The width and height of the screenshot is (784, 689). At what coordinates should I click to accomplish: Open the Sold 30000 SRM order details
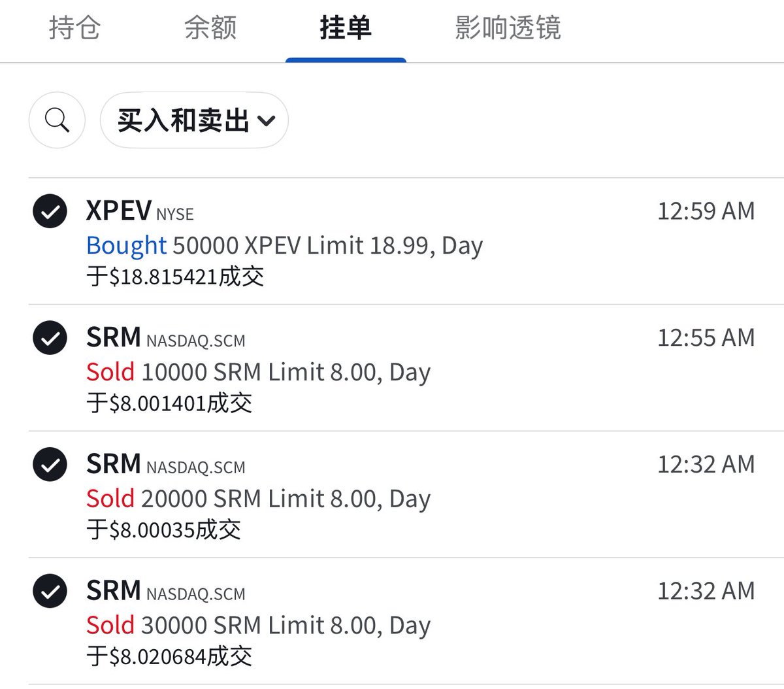click(x=258, y=626)
